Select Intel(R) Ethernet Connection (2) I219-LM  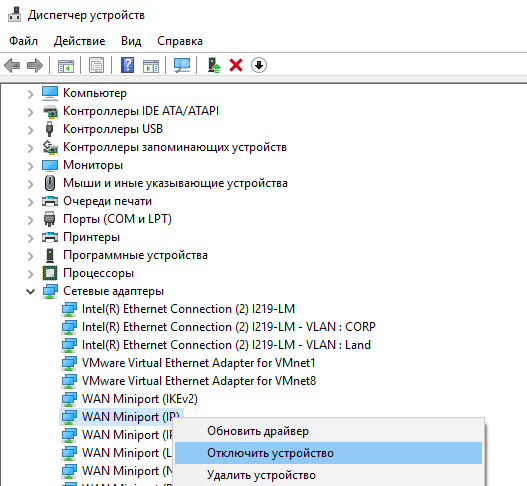click(x=188, y=309)
